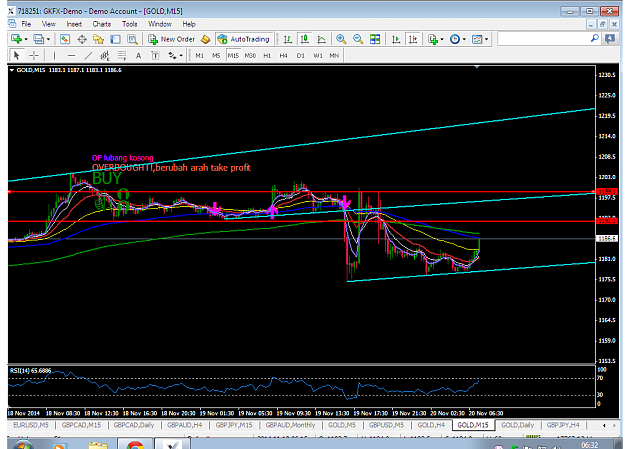625x449 pixels.
Task: Open the Charts menu
Action: [x=102, y=24]
